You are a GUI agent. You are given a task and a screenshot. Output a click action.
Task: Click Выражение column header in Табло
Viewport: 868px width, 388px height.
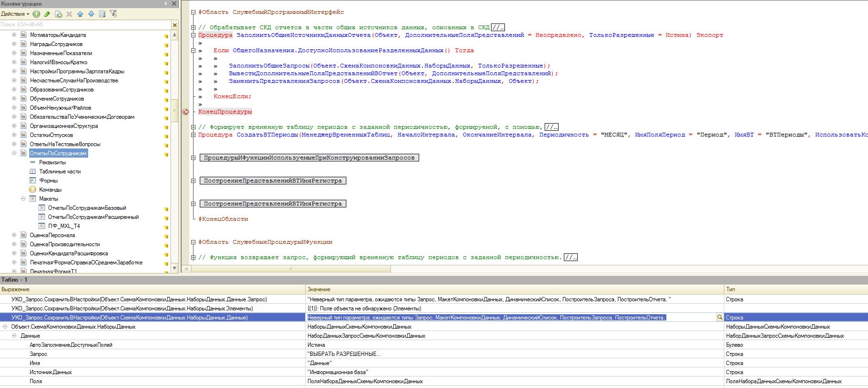(x=153, y=289)
